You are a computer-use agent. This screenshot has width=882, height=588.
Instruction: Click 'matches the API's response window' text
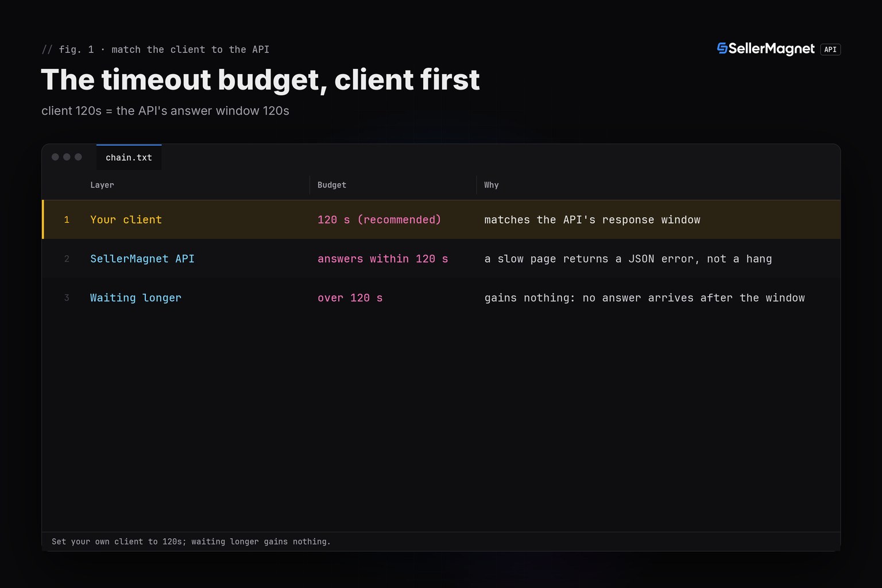click(593, 219)
